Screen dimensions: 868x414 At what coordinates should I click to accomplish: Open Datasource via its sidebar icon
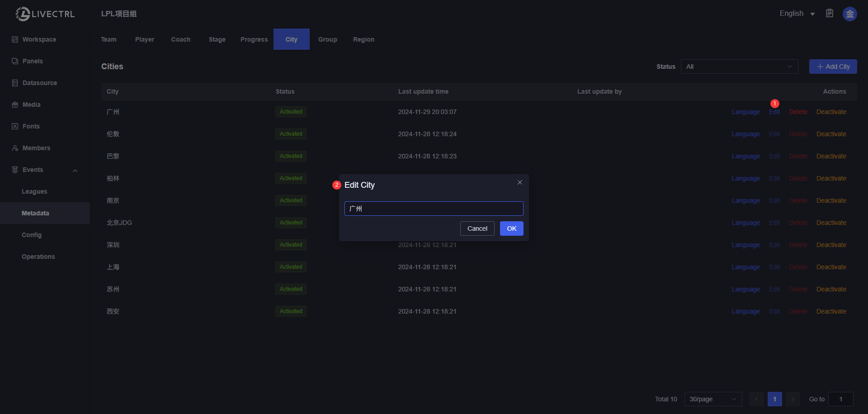[15, 83]
